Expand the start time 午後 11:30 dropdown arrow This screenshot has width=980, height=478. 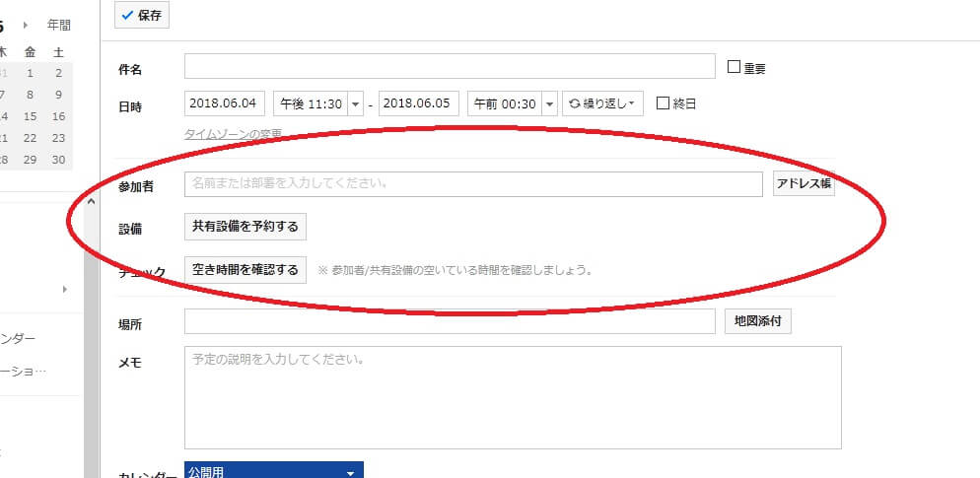[x=355, y=103]
